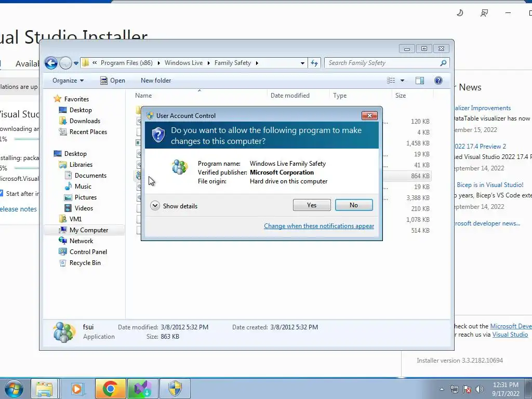The image size is (532, 399).
Task: Toggle dark theme moon icon in Visual Studio Installer
Action: [460, 13]
